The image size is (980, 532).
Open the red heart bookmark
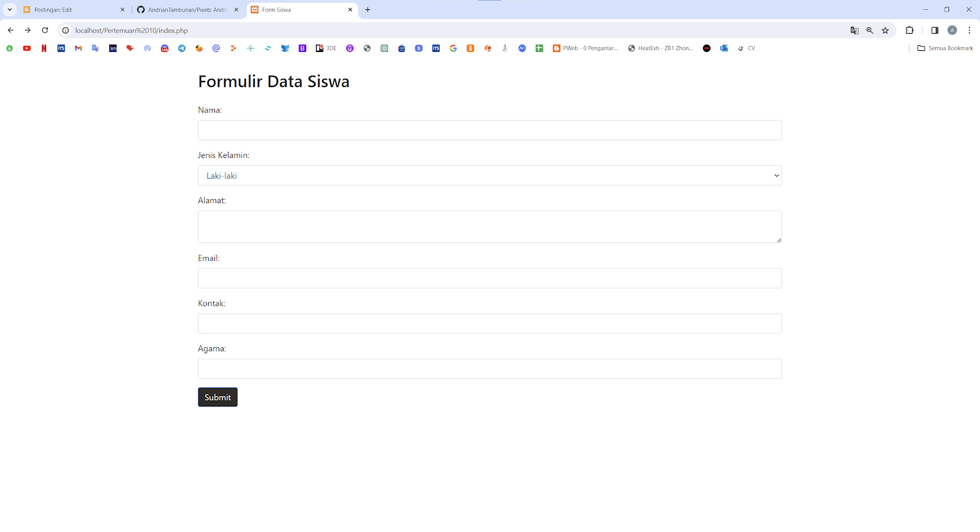[130, 48]
